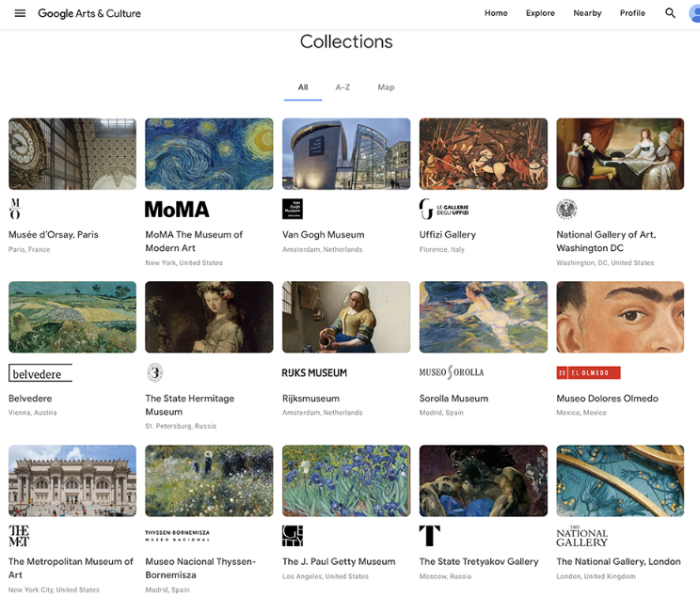
Task: Click the Sorolla Museum title
Action: coord(453,399)
